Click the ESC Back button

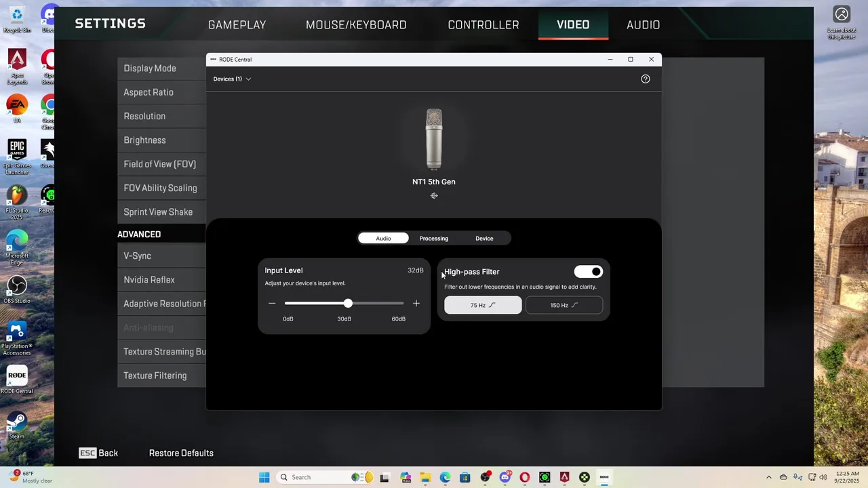98,453
